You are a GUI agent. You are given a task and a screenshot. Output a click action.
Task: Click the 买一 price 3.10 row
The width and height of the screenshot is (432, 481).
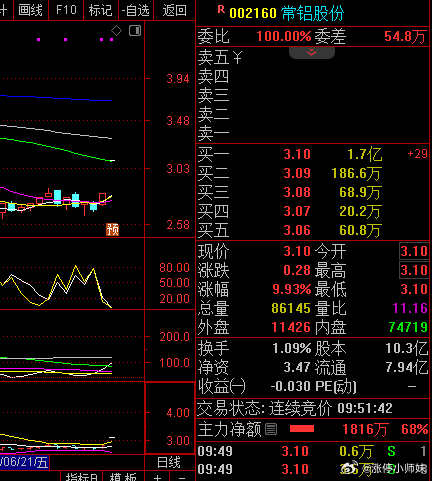point(312,154)
